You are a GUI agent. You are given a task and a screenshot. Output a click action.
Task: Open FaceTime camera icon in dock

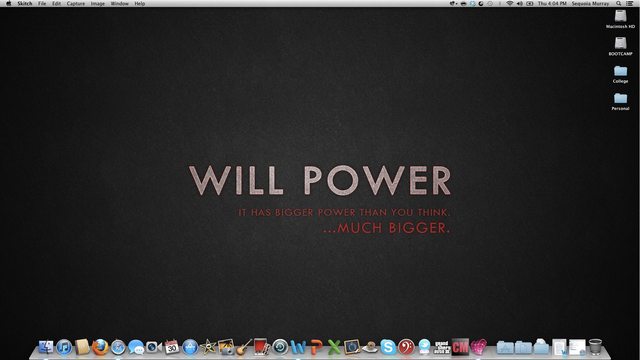154,347
